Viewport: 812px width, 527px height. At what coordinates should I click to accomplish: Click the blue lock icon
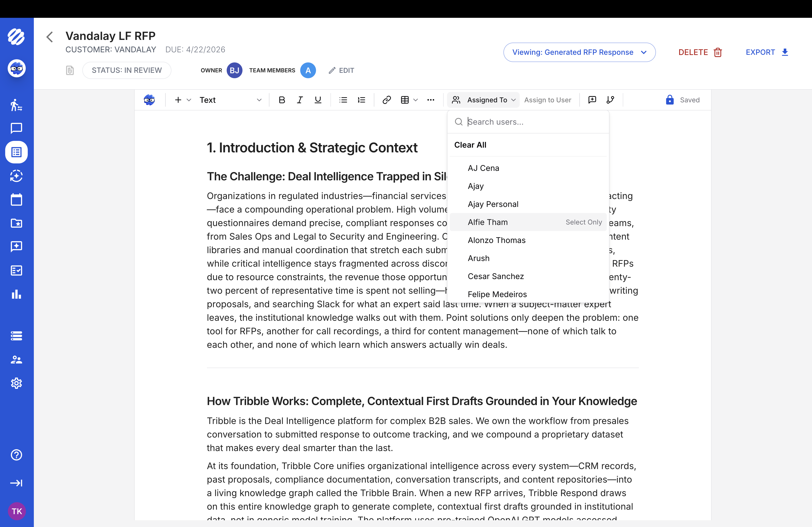tap(670, 100)
